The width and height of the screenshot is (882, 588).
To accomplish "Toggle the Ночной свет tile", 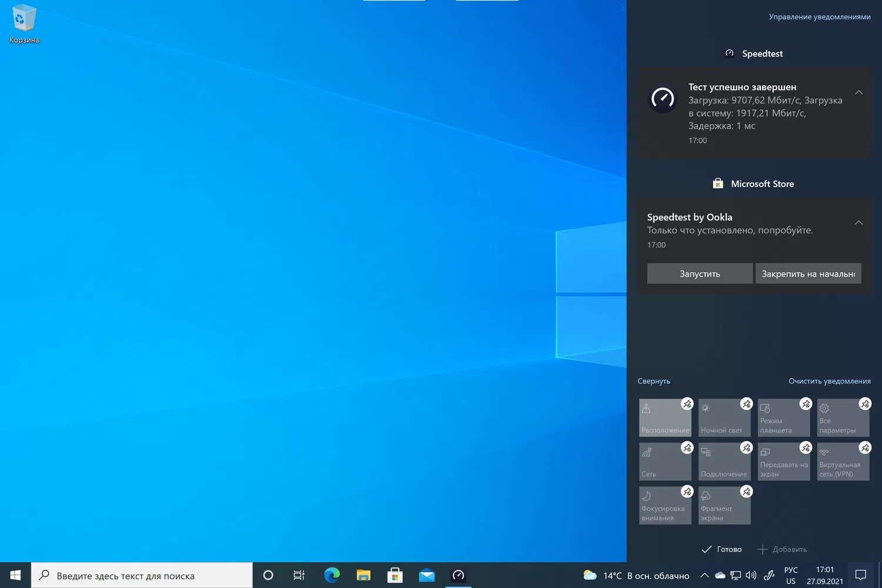I will [x=724, y=418].
